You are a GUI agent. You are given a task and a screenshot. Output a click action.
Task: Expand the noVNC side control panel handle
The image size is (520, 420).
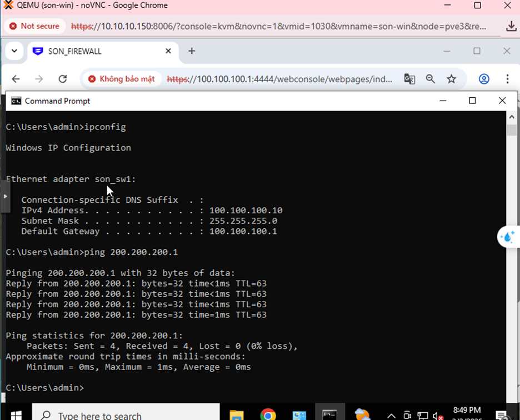(x=5, y=197)
